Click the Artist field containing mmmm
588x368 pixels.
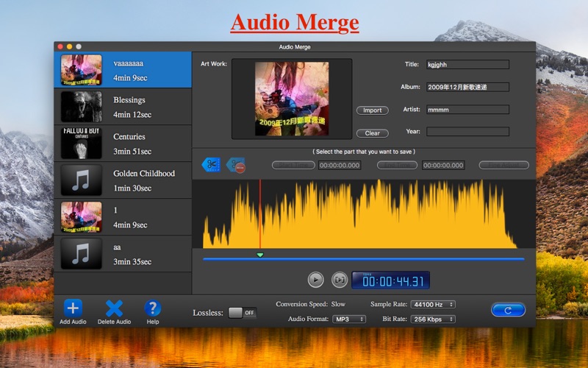pyautogui.click(x=467, y=110)
